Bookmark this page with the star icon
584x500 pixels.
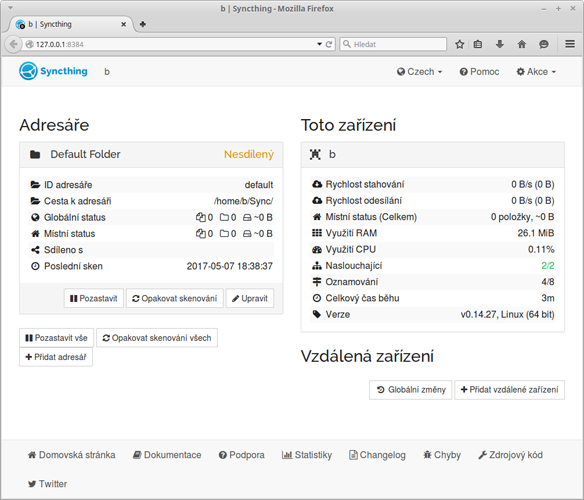460,44
